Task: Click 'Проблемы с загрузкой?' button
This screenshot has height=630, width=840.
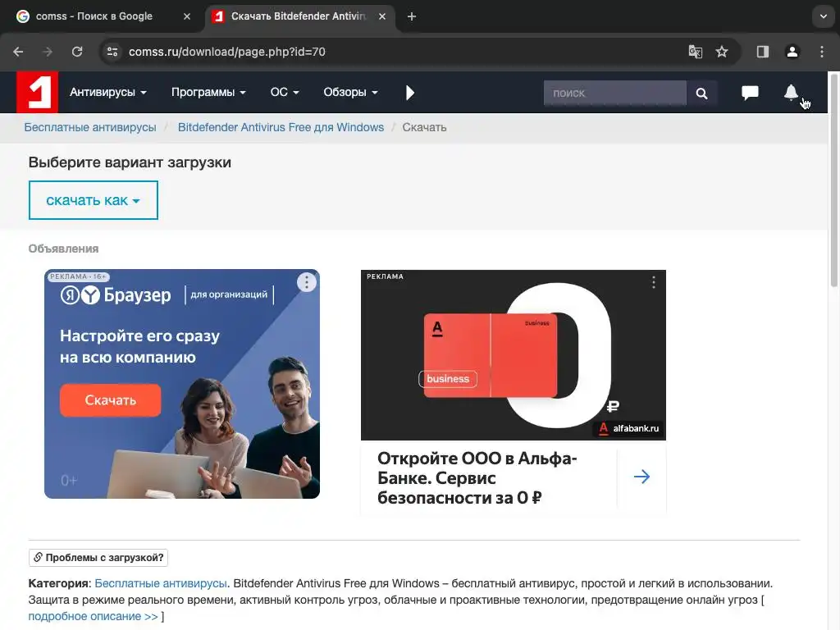Action: [98, 558]
